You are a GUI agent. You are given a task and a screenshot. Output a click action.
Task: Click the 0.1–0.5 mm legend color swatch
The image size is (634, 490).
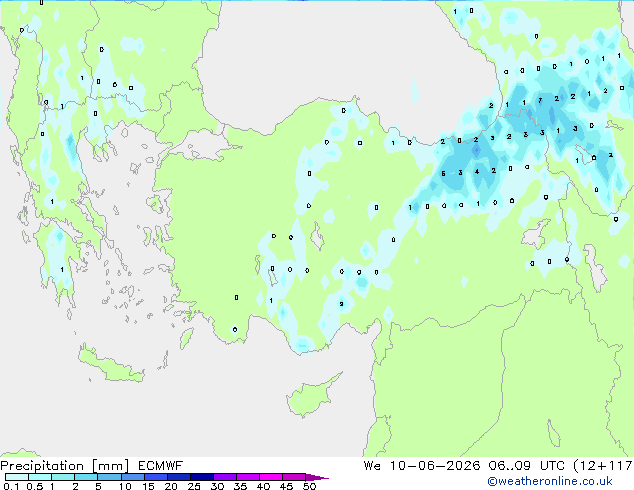pos(17,477)
